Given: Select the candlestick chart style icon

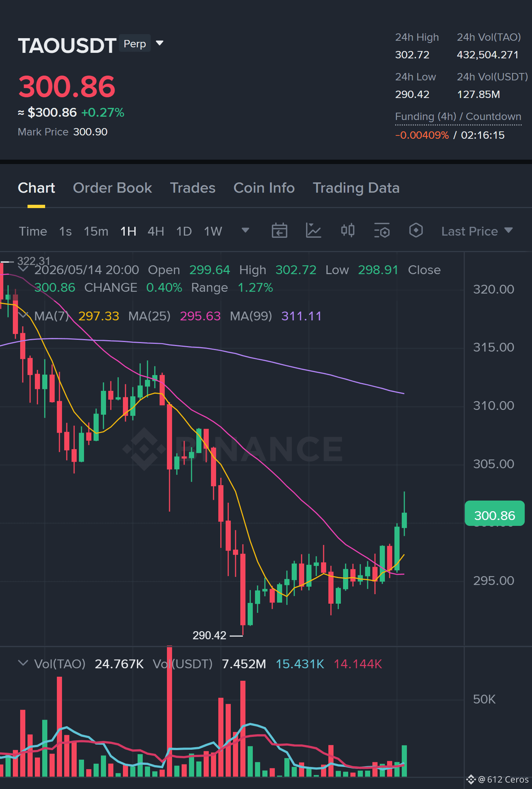Looking at the screenshot, I should pos(347,231).
